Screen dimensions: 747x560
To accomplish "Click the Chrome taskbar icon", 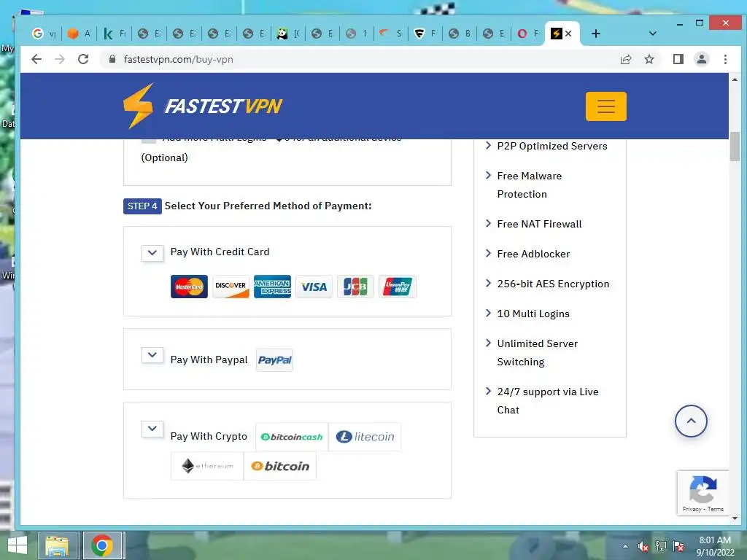I will pyautogui.click(x=101, y=545).
